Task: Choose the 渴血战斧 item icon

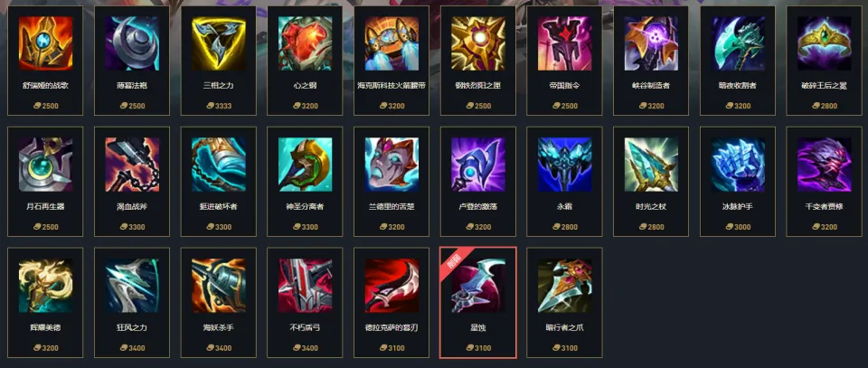Action: 132,165
